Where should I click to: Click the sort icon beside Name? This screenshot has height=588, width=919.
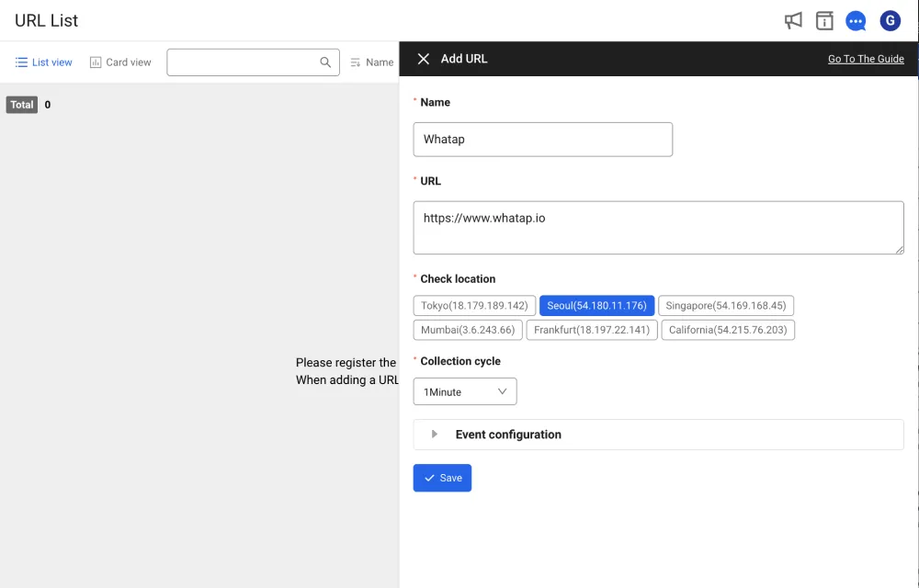[x=355, y=62]
